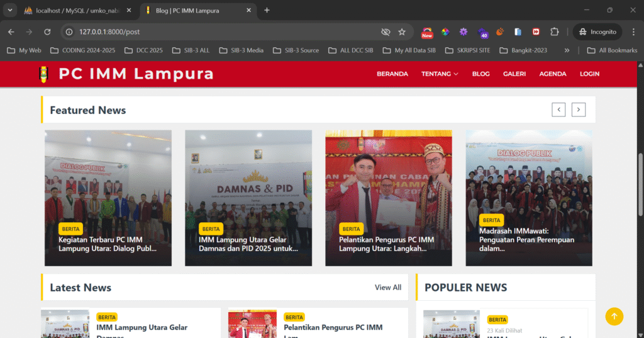Image resolution: width=644 pixels, height=338 pixels.
Task: Click BERITA badge on Kegiatan Terbaru card
Action: tap(70, 228)
